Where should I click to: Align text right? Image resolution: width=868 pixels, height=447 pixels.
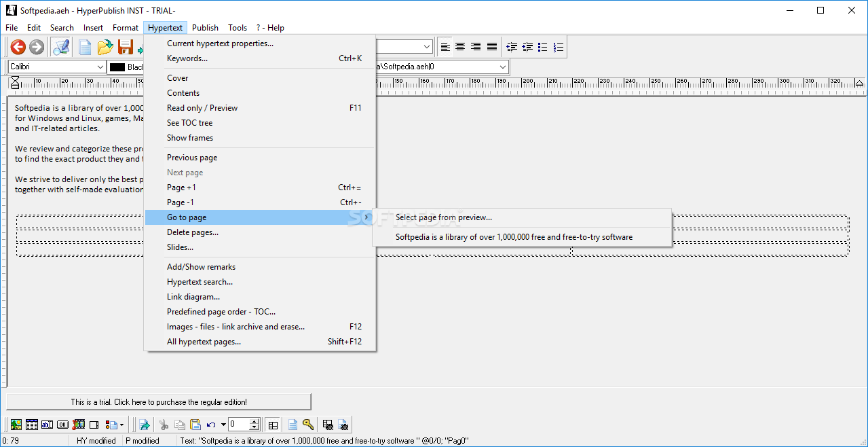pos(476,47)
